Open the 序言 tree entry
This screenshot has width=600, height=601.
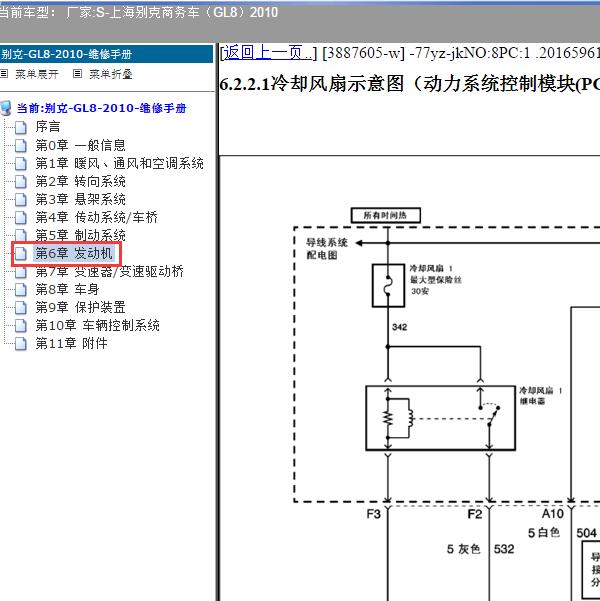(x=48, y=127)
